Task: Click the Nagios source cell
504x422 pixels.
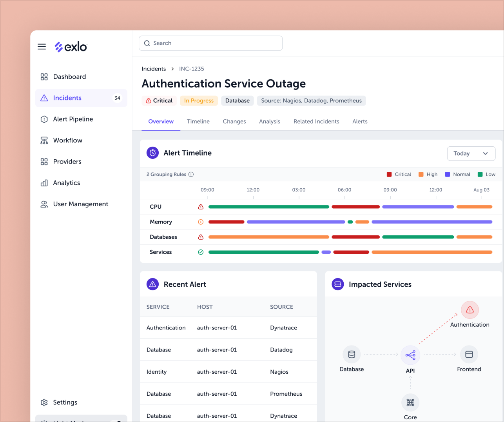Action: (279, 372)
